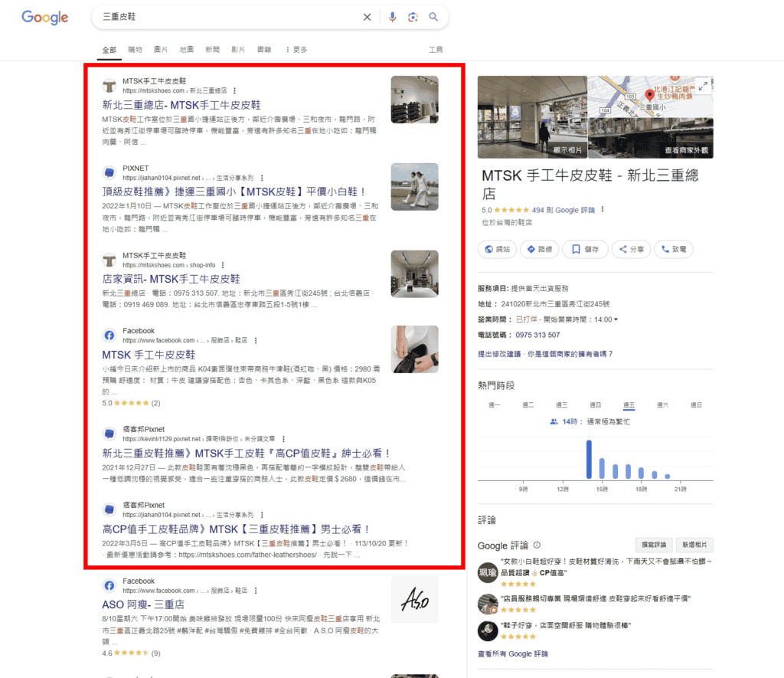Image resolution: width=784 pixels, height=678 pixels.
Task: Open result 新北三重總店- MTSK手工牛皮皮鞋
Action: point(181,105)
